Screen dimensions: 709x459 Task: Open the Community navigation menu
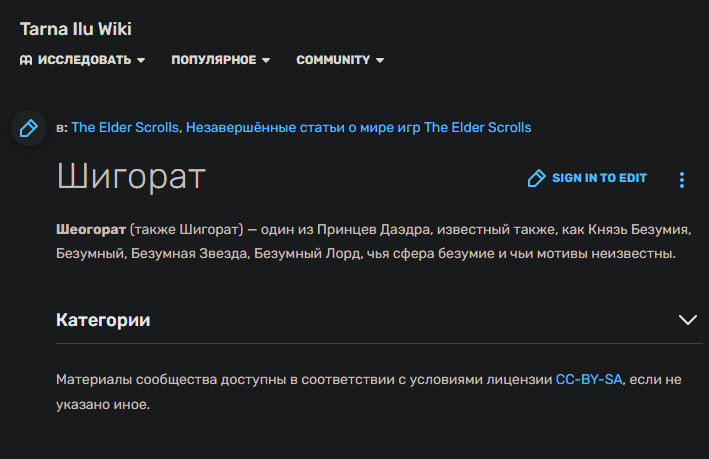point(333,60)
